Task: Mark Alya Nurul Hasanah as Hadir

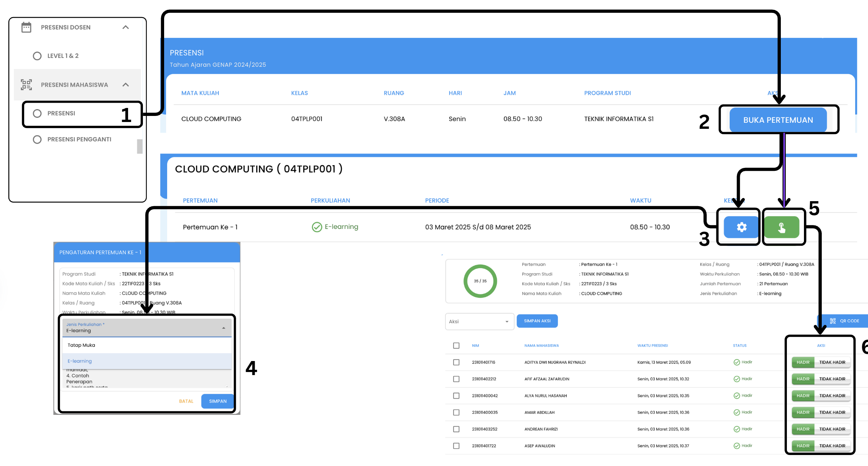Action: point(803,396)
